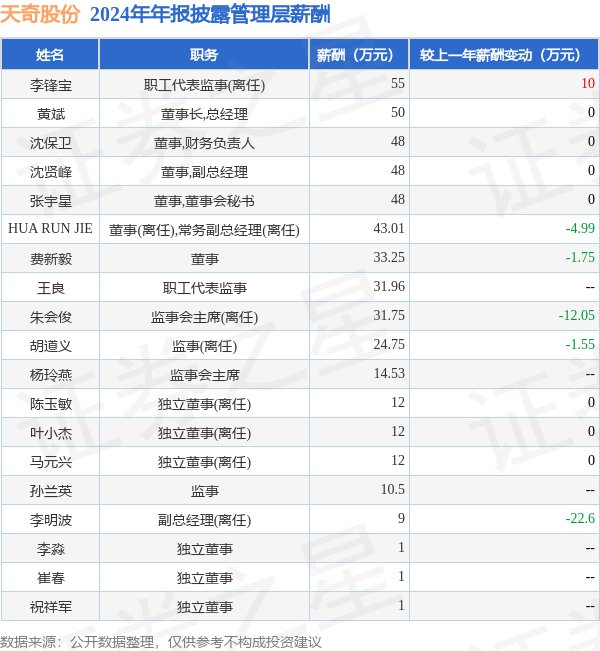Click the salary value 50
The height and width of the screenshot is (651, 600).
(397, 112)
